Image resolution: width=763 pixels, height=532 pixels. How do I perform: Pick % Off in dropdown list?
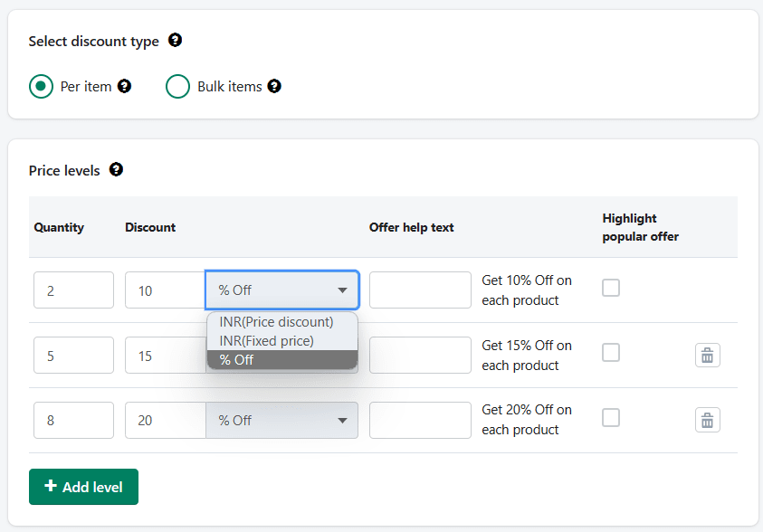tap(236, 360)
